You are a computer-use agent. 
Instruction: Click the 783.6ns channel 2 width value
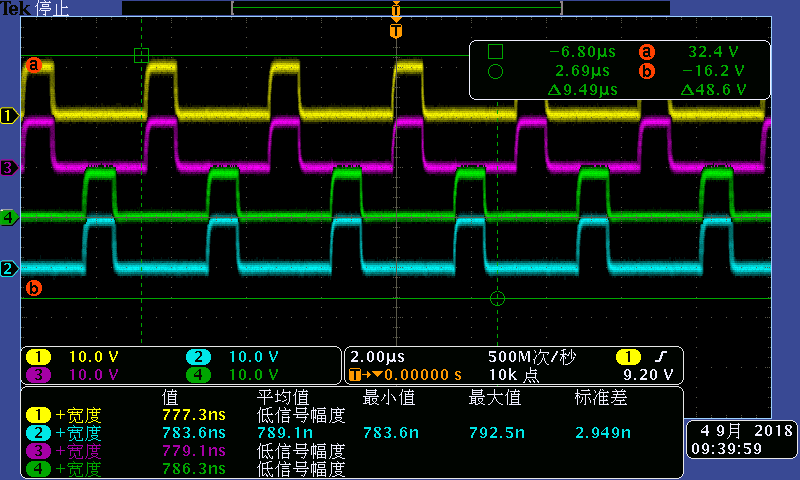point(194,433)
